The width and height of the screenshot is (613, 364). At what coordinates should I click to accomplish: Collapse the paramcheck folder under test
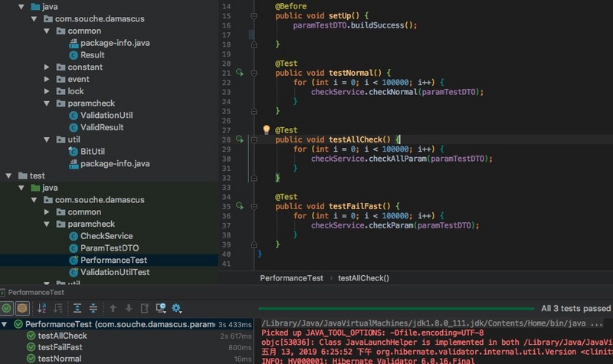[48, 225]
